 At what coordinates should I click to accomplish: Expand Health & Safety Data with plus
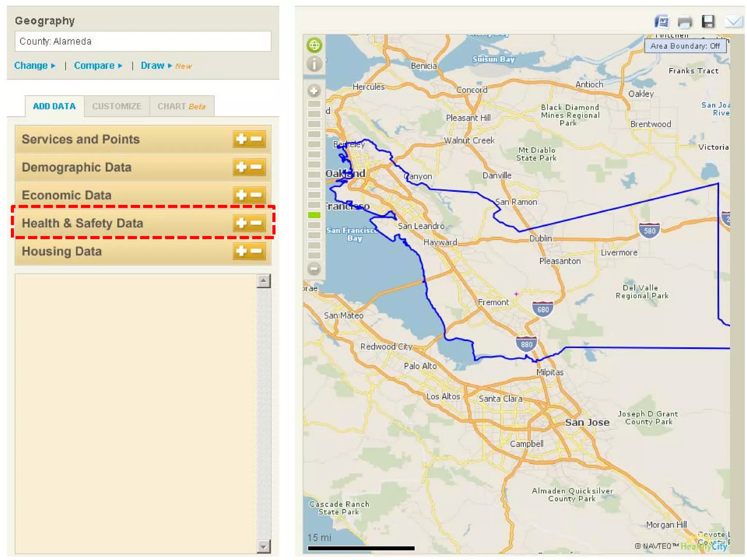[x=241, y=223]
